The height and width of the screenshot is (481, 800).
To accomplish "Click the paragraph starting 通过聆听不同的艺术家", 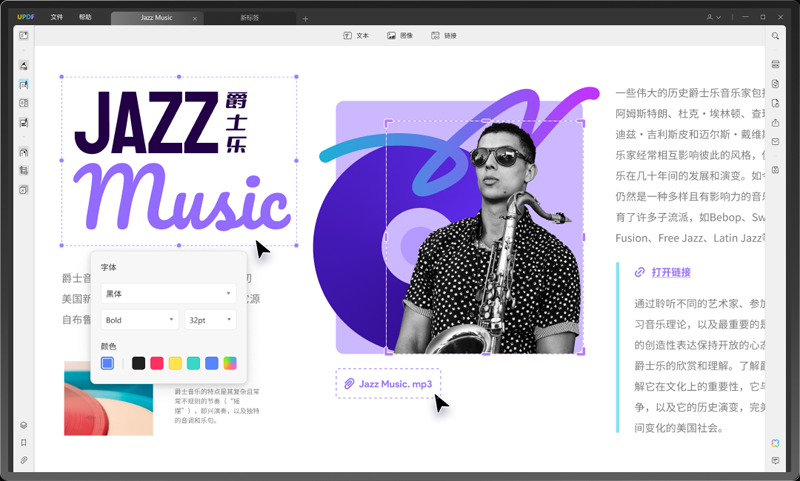I will pyautogui.click(x=699, y=366).
